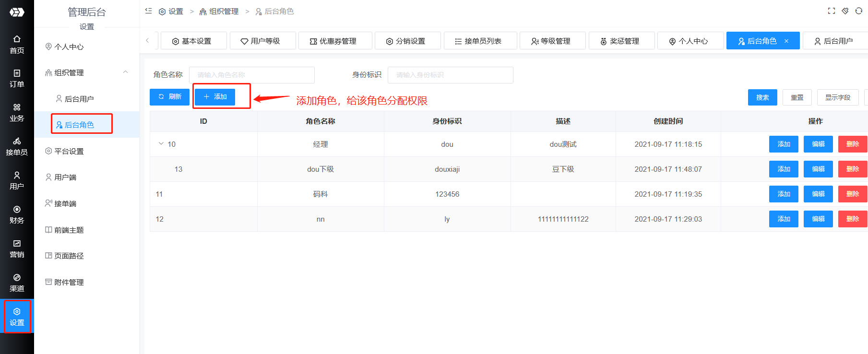Close the 后台角色 tab
Image resolution: width=868 pixels, height=354 pixels.
coord(786,41)
